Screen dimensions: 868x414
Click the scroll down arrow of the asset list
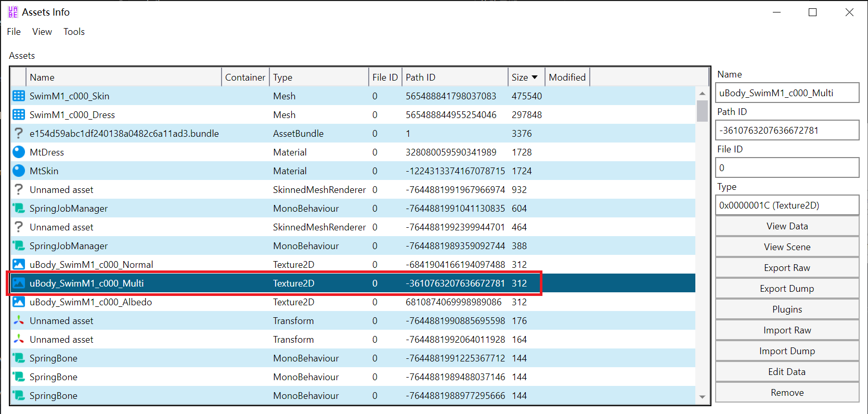[702, 397]
